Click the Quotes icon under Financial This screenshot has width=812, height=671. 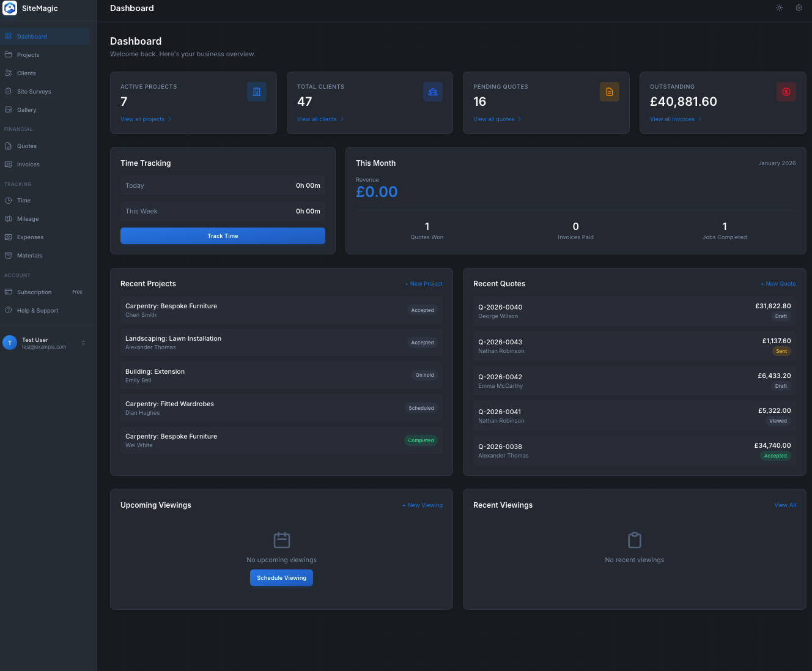pos(9,146)
